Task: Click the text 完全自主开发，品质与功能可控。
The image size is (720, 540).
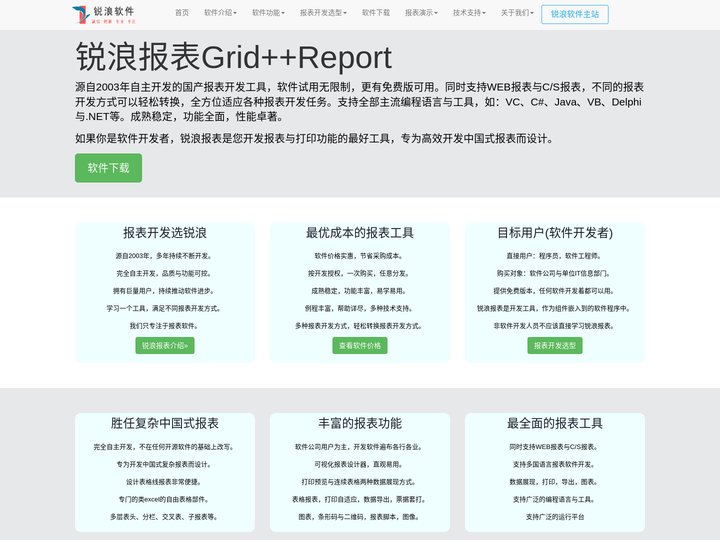Action: coord(165,274)
